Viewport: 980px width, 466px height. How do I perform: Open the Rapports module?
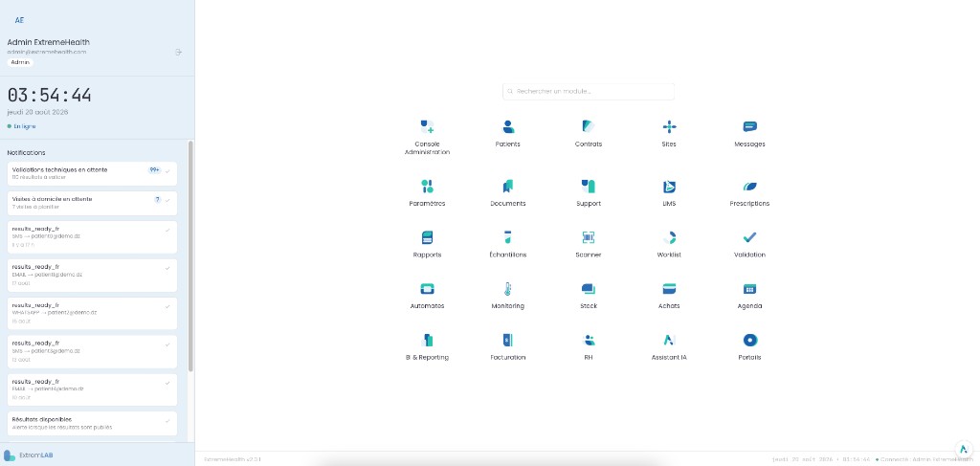coord(427,244)
